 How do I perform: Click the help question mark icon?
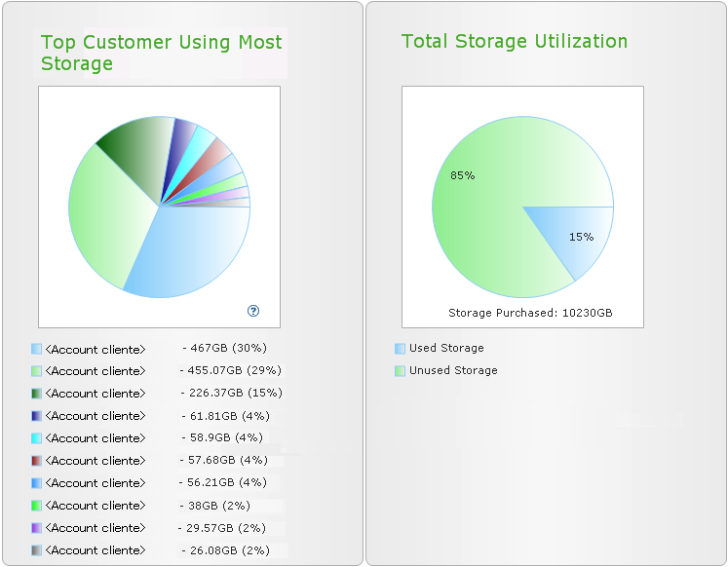point(253,311)
